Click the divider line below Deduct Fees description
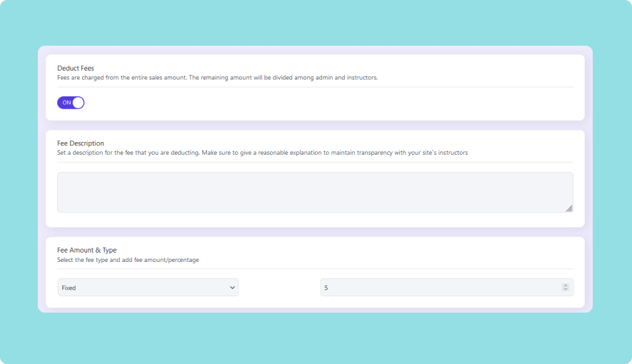Image resolution: width=632 pixels, height=364 pixels. 314,87
